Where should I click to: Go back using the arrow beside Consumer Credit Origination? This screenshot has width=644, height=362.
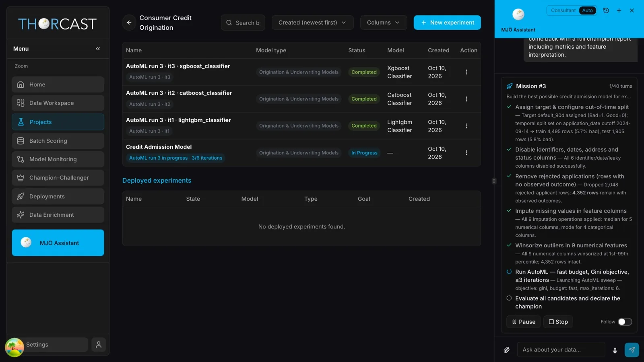tap(129, 23)
